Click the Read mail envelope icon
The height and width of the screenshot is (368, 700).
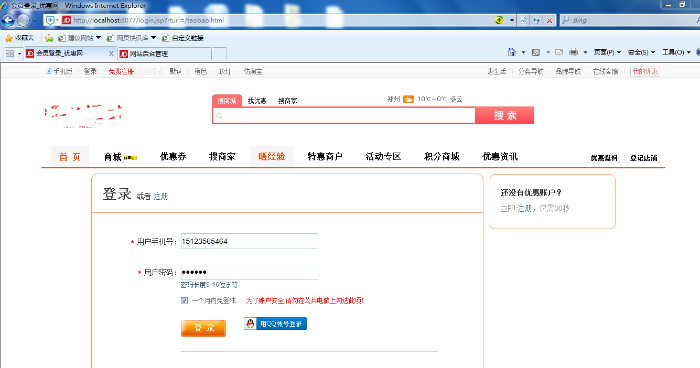point(559,52)
